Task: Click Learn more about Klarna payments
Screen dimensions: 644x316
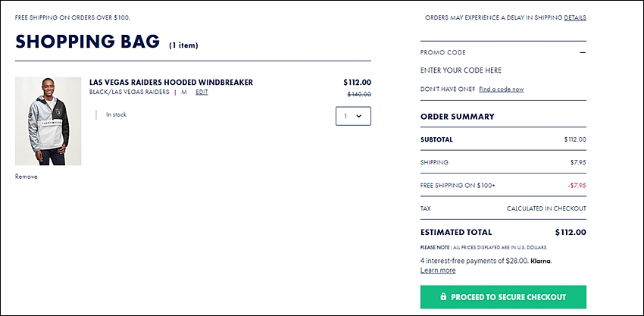Action: click(x=438, y=271)
